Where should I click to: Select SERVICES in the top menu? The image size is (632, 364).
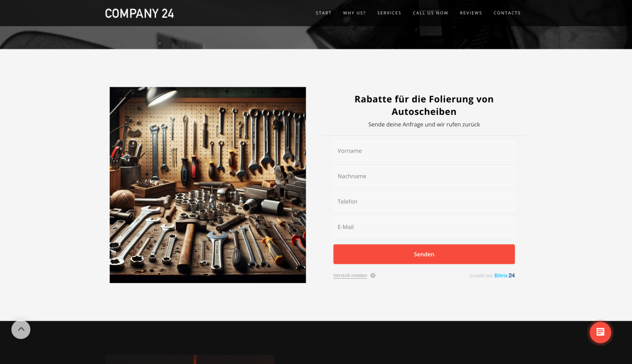[x=389, y=13]
